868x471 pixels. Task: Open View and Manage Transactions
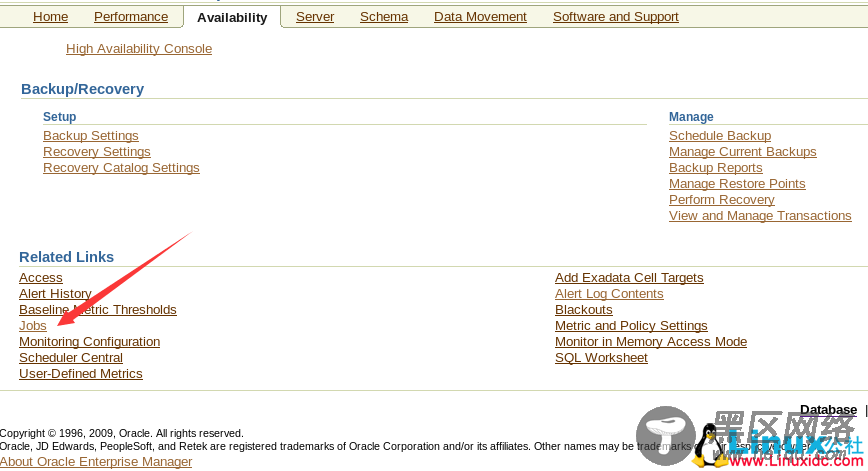tap(760, 216)
